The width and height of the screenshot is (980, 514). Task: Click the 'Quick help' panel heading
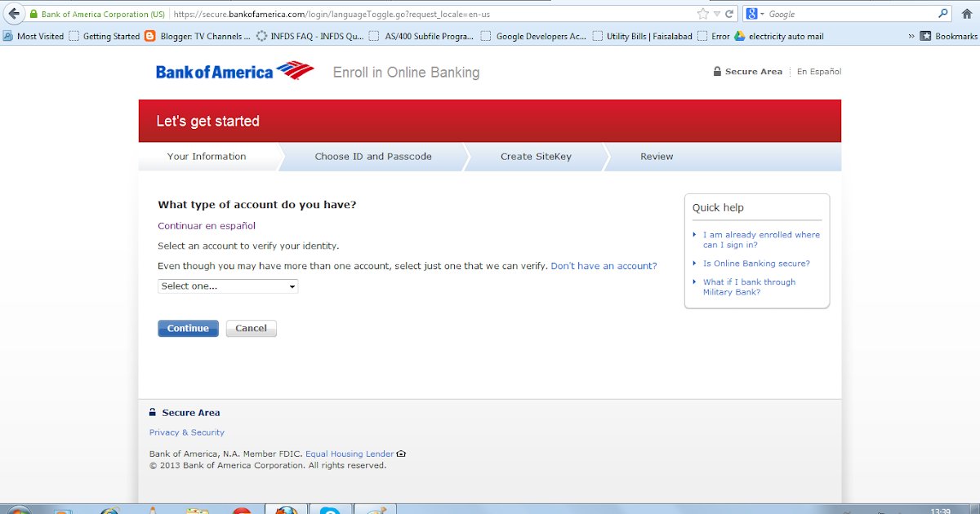[x=718, y=207]
